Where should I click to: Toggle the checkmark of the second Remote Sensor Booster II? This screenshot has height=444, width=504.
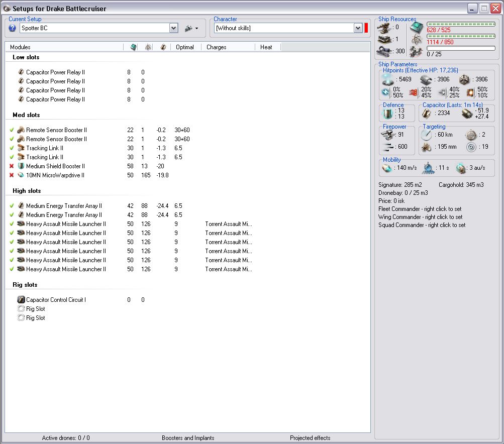(x=12, y=139)
